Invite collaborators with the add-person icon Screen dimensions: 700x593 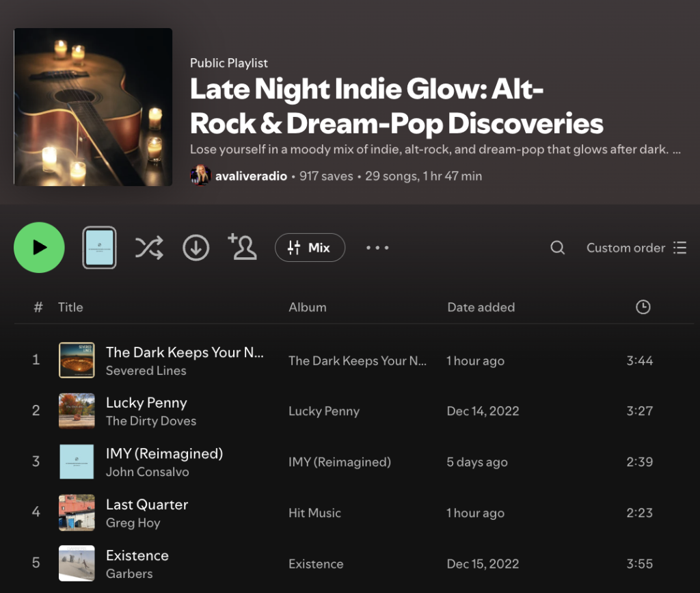coord(242,247)
